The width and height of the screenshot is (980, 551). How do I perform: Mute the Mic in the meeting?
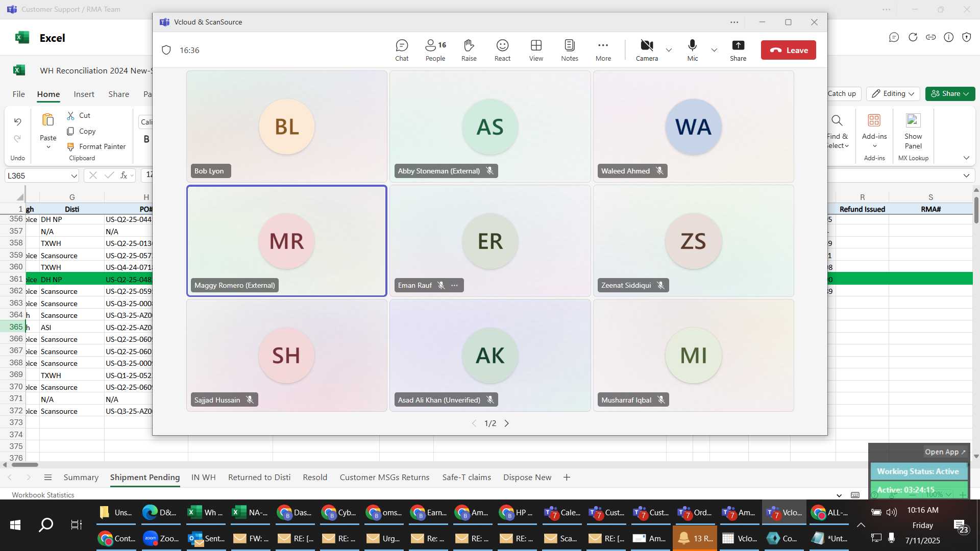click(x=692, y=51)
